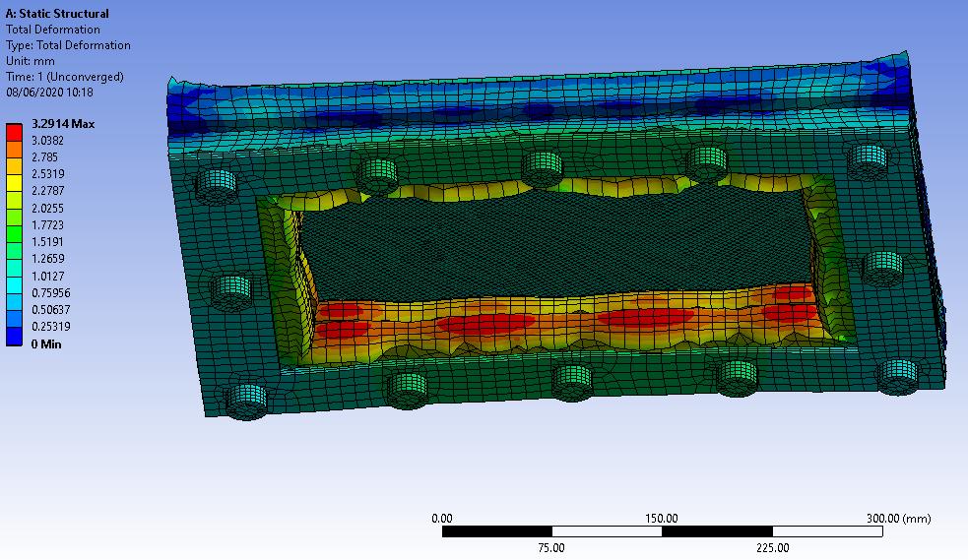Image resolution: width=968 pixels, height=560 pixels.
Task: Click the cyan 0.75956 legend color band
Action: pos(14,285)
